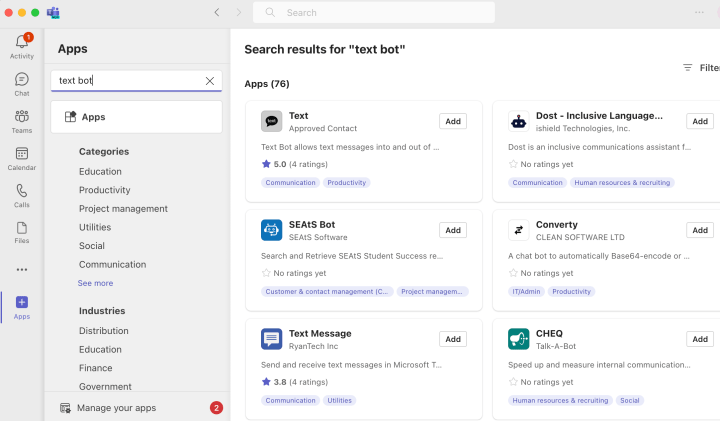Open the Converty app title
Screen dimensions: 720x421
click(557, 225)
